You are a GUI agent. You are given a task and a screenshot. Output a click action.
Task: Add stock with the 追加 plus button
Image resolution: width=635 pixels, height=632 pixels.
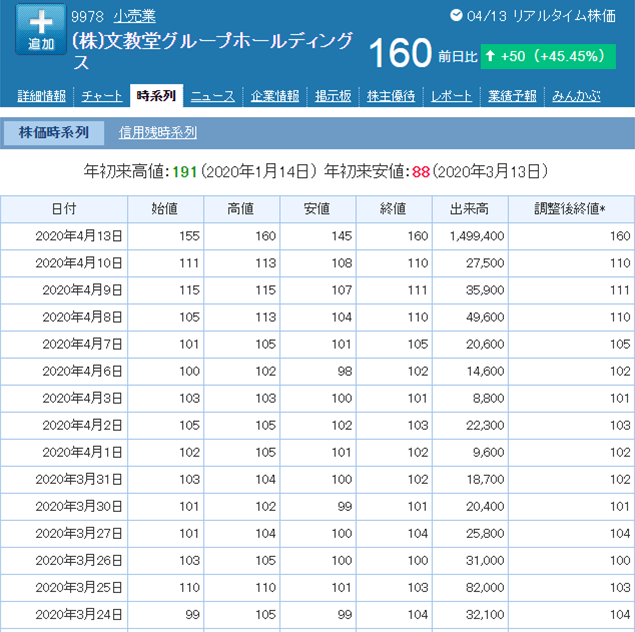[40, 29]
